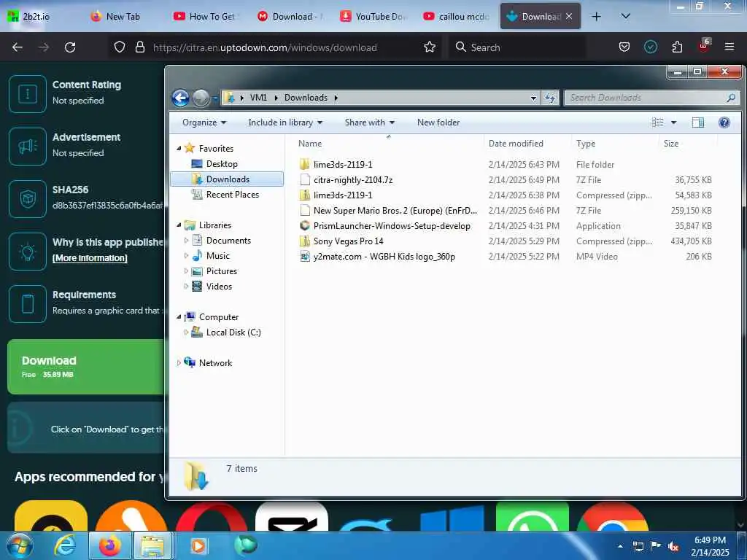Image resolution: width=747 pixels, height=560 pixels.
Task: Open the address bar history dropdown
Action: click(x=533, y=98)
